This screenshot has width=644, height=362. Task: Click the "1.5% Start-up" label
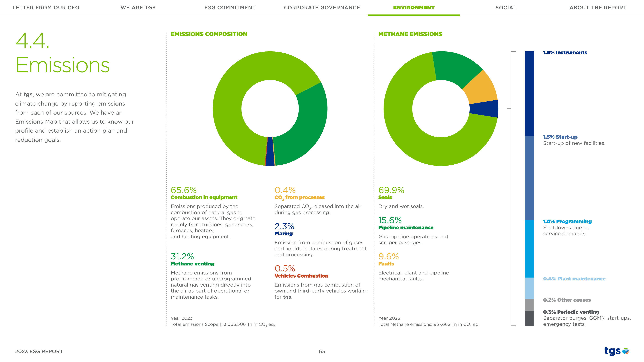coord(560,137)
